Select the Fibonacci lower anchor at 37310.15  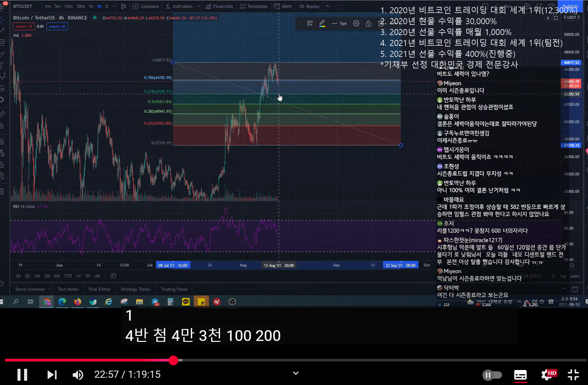tap(401, 145)
